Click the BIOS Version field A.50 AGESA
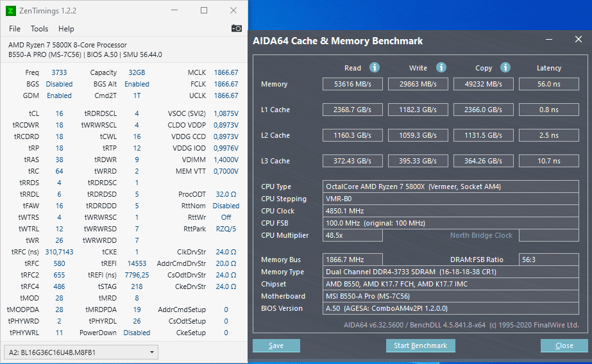 click(451, 308)
